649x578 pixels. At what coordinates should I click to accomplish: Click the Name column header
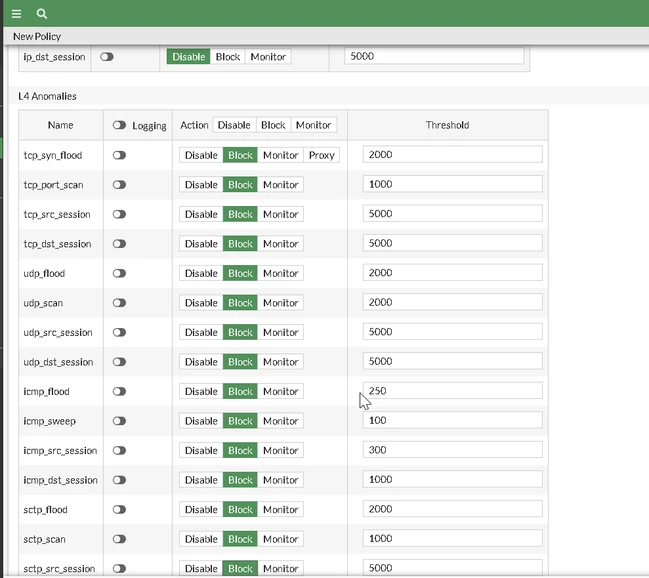pyautogui.click(x=60, y=125)
